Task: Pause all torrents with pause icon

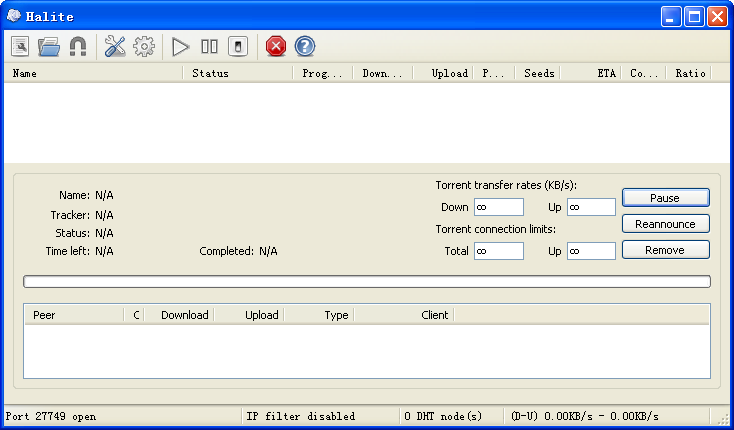Action: coord(209,46)
